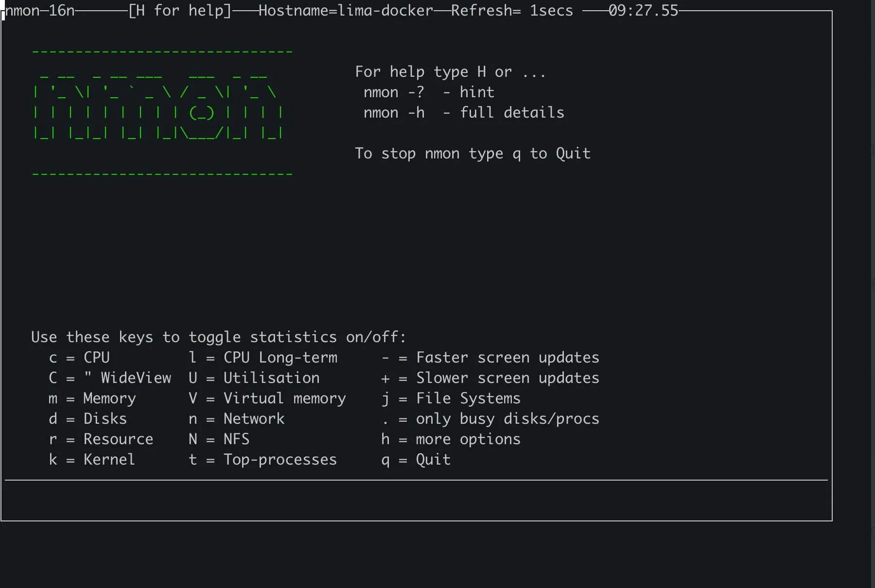Viewport: 875px width, 588px height.
Task: Select the 'Hostname=lima-docker' header text
Action: (346, 10)
